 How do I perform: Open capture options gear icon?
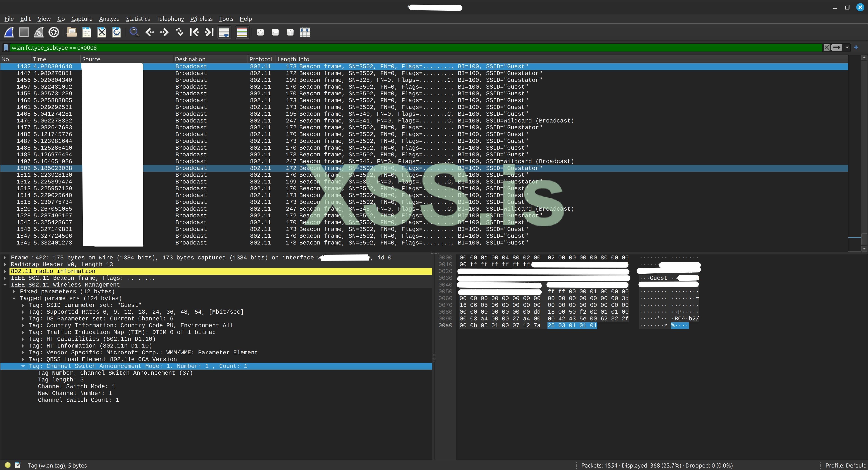pos(54,32)
